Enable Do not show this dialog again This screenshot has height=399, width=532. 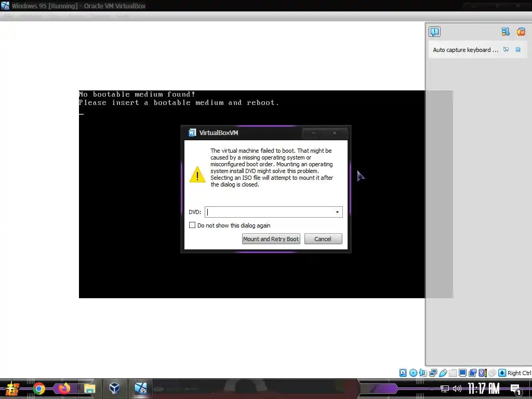point(192,225)
